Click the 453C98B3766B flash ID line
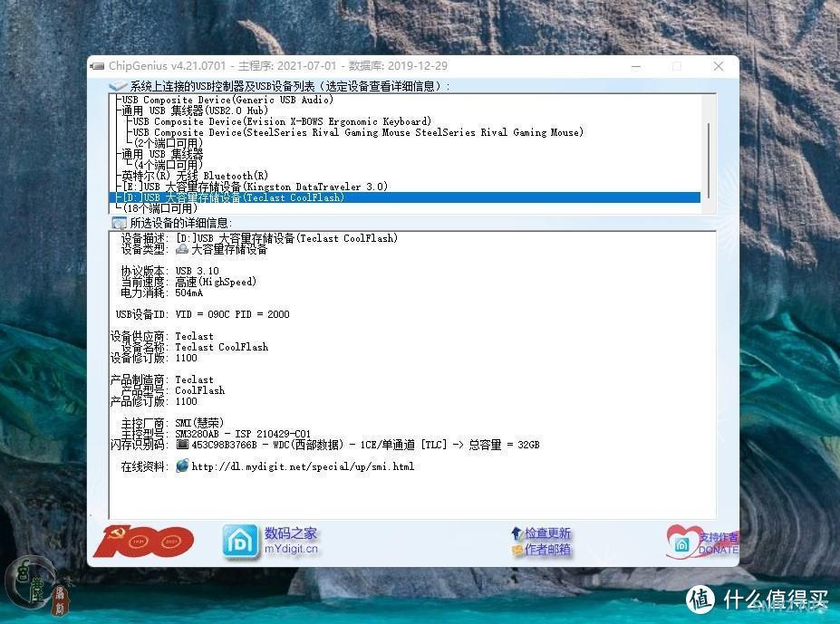The height and width of the screenshot is (624, 840). point(365,445)
